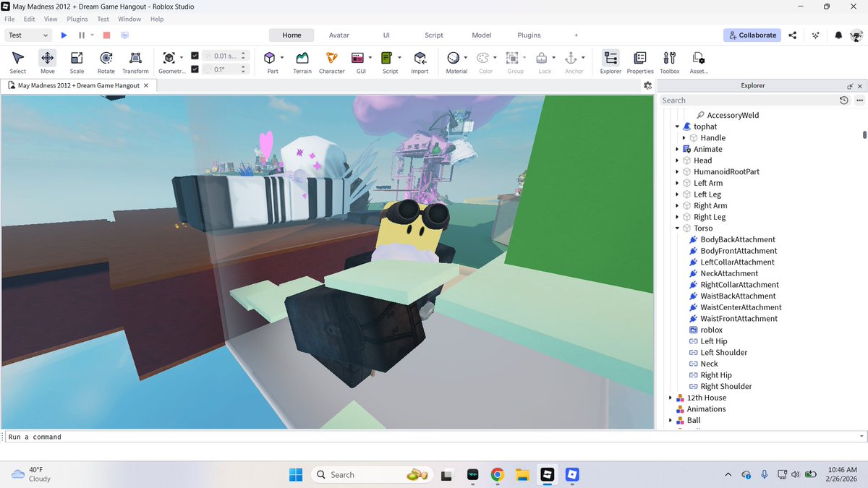Viewport: 868px width, 488px height.
Task: Toggle rotation snapping checkbox (0.1°)
Action: (x=195, y=69)
